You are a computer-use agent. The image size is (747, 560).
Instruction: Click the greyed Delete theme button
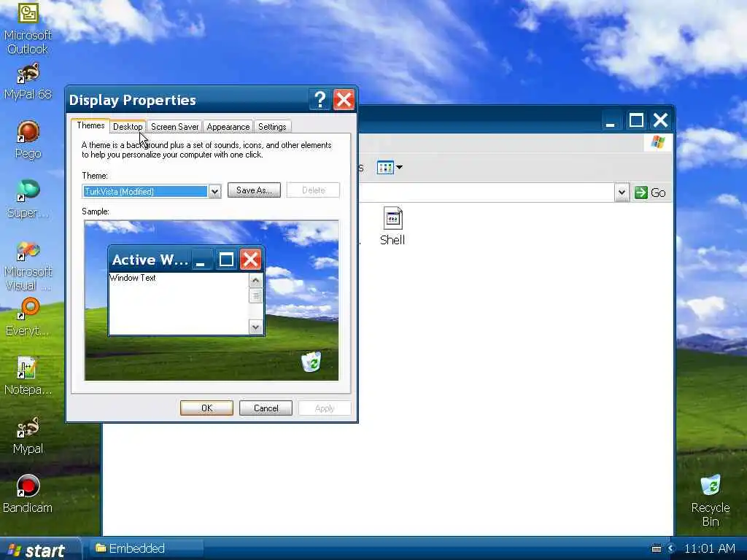(x=313, y=190)
